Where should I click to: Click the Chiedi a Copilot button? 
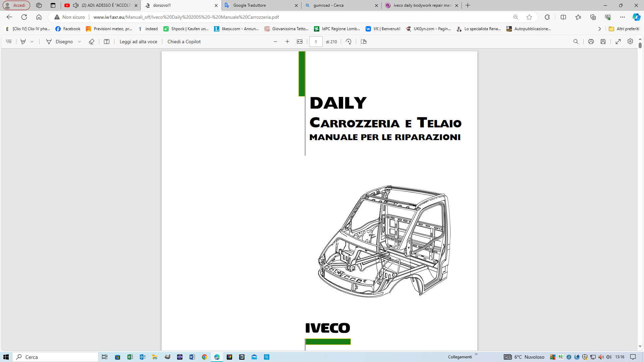pos(184,42)
